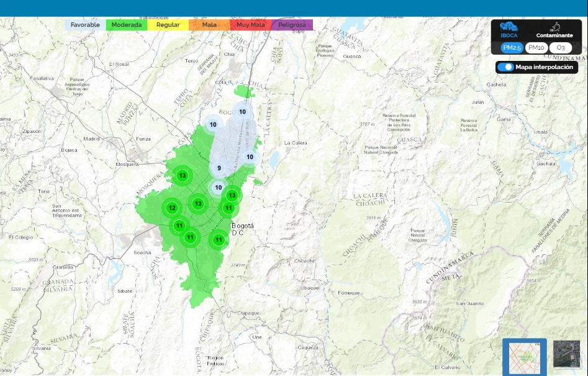Click the 10 marker nearest La Calera label
The width and height of the screenshot is (588, 376).
point(250,157)
